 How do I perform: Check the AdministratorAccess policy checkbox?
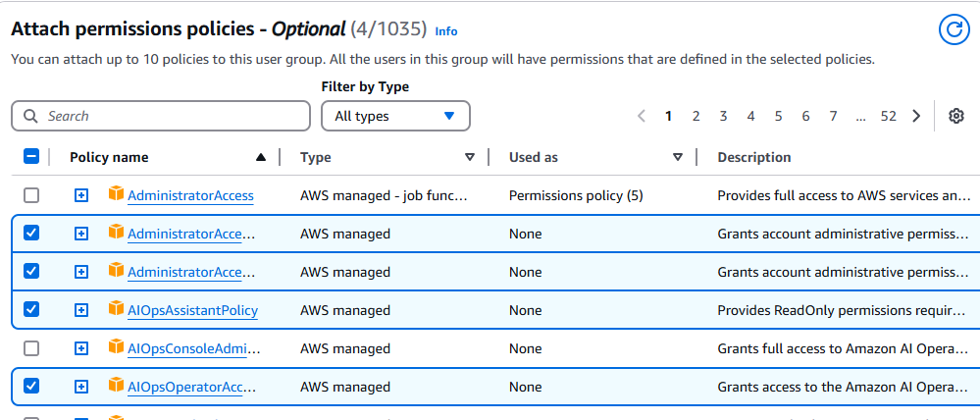tap(31, 195)
